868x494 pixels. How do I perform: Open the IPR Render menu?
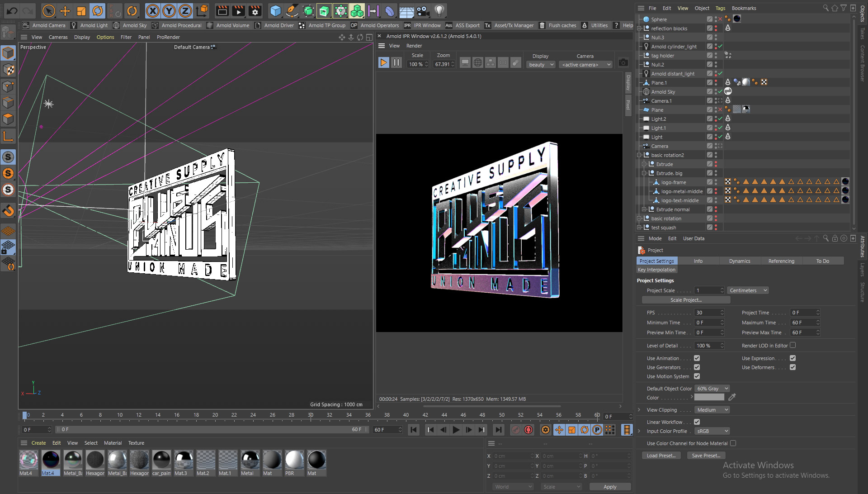point(414,46)
